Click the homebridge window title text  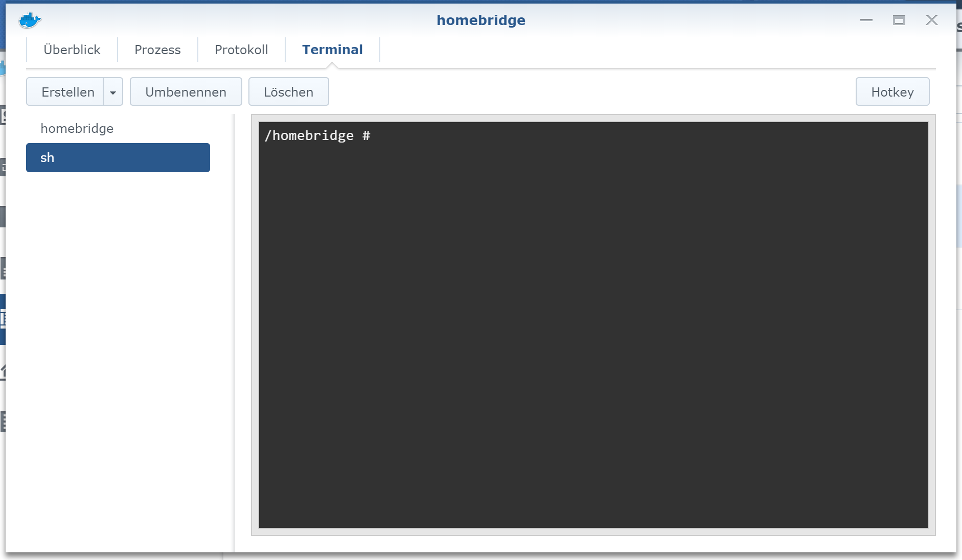pyautogui.click(x=480, y=20)
